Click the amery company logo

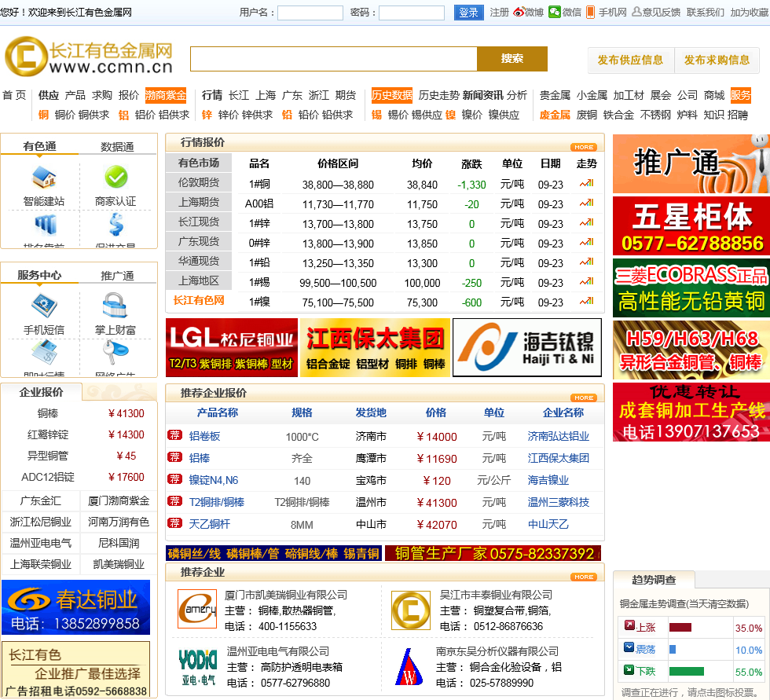(x=197, y=609)
